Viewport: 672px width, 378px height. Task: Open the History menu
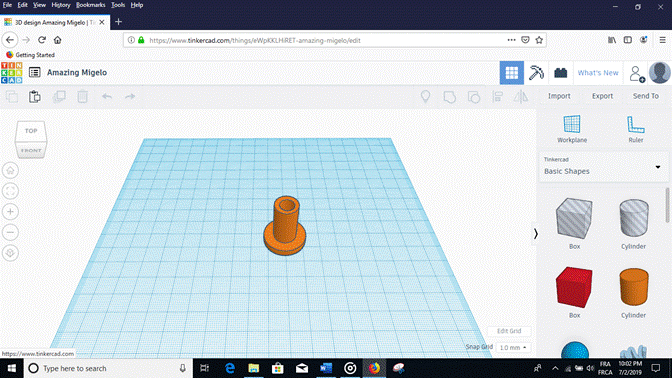(60, 5)
